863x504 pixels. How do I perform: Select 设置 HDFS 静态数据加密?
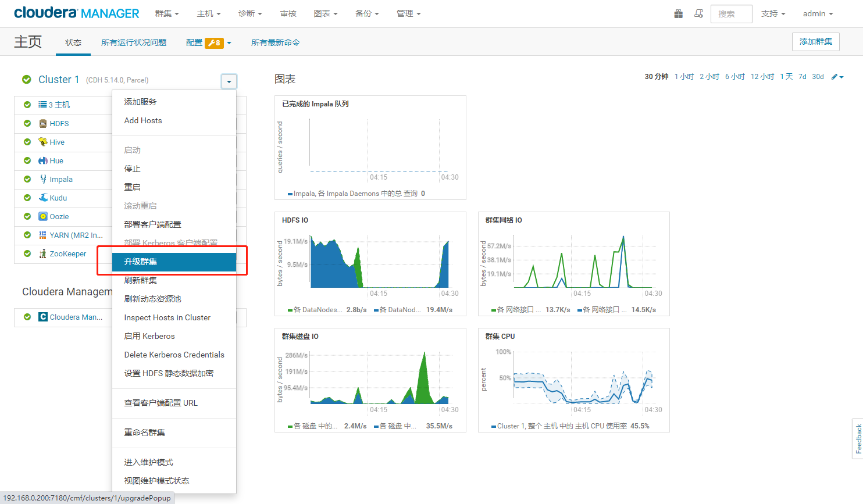click(174, 373)
